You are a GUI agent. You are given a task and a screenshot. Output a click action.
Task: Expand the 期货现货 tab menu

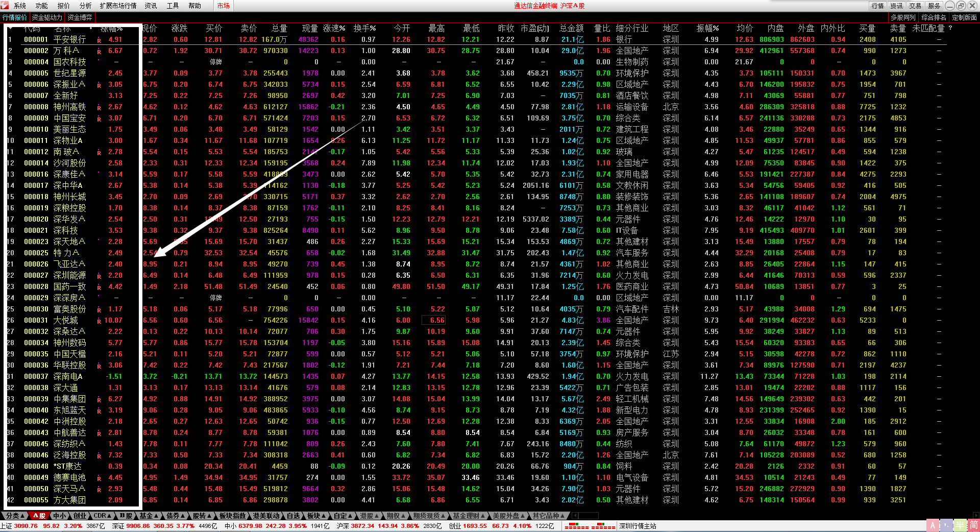430,516
